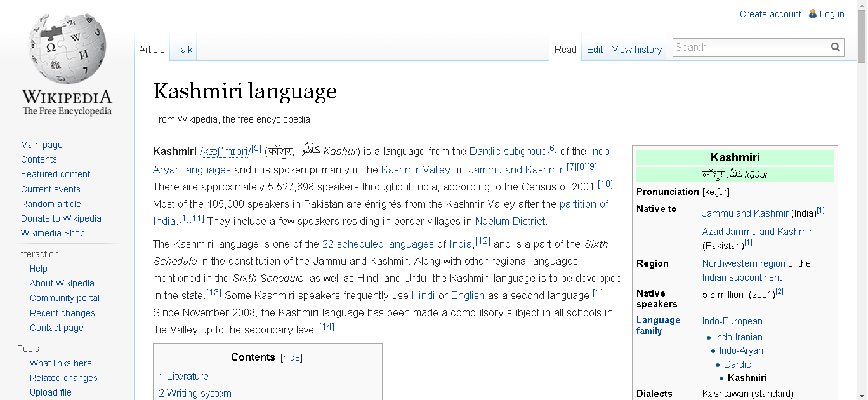Open About Wikipedia link
The height and width of the screenshot is (400, 868).
tap(62, 283)
